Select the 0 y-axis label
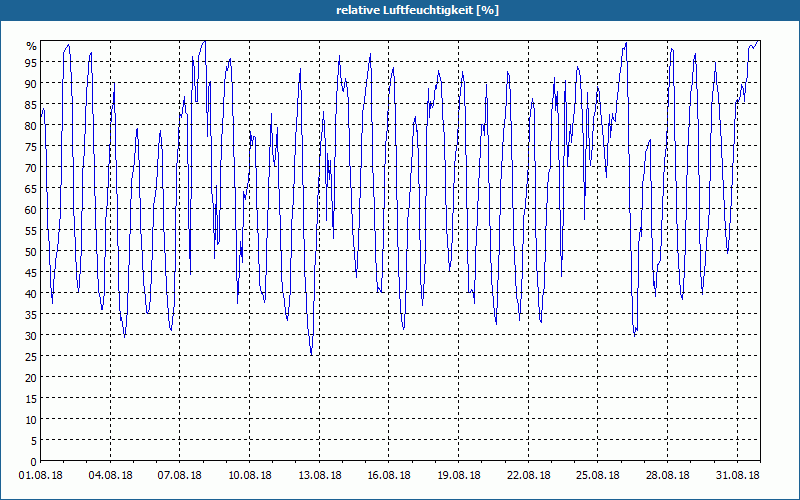800x500 pixels. 34,462
